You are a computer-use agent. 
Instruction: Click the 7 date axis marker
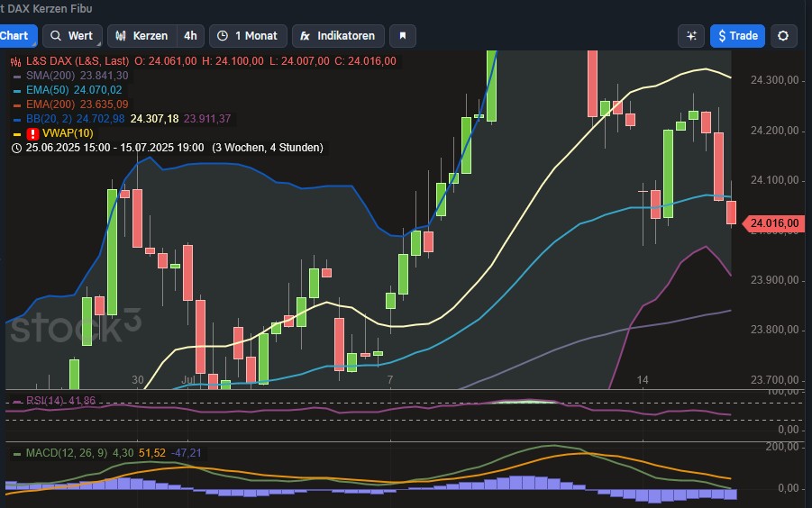click(x=390, y=380)
